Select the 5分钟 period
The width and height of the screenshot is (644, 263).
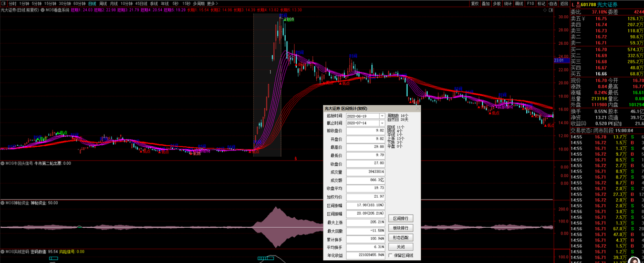(37, 3)
